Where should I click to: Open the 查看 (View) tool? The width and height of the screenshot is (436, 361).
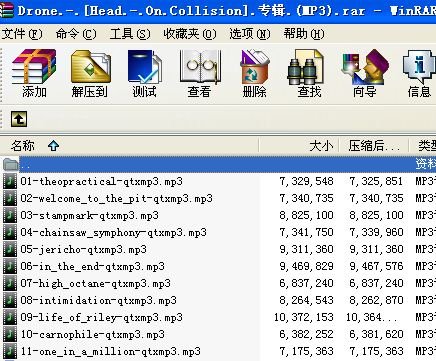[x=199, y=74]
